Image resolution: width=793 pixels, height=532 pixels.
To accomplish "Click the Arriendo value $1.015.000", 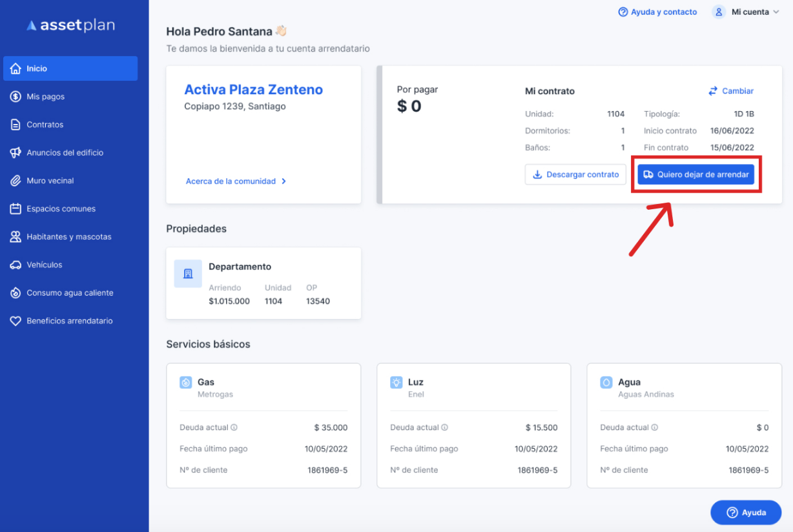I will point(229,301).
